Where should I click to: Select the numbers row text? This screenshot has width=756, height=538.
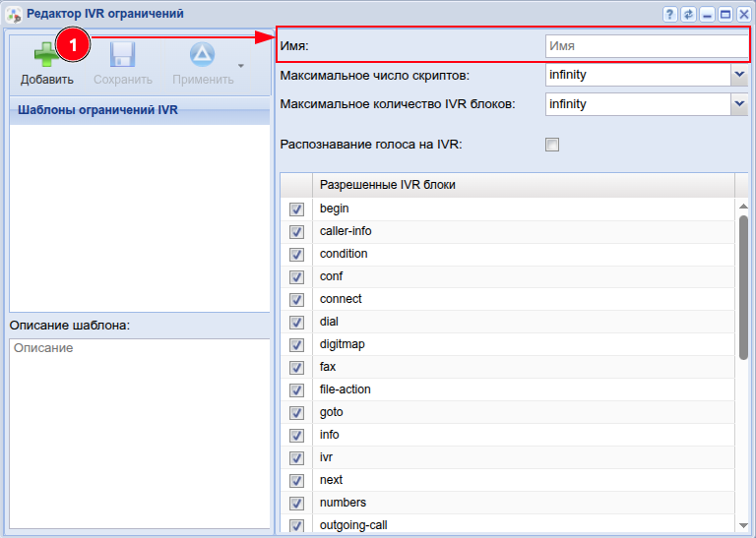coord(343,503)
